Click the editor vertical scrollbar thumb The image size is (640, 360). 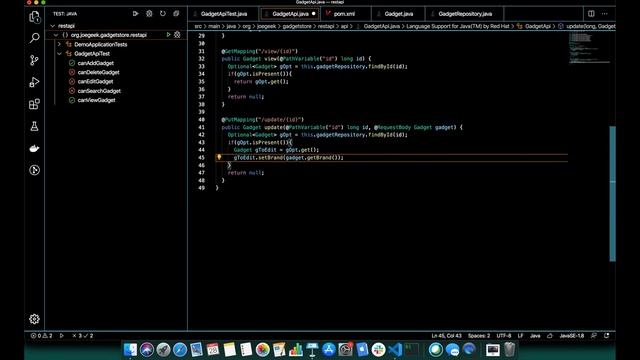tap(612, 193)
